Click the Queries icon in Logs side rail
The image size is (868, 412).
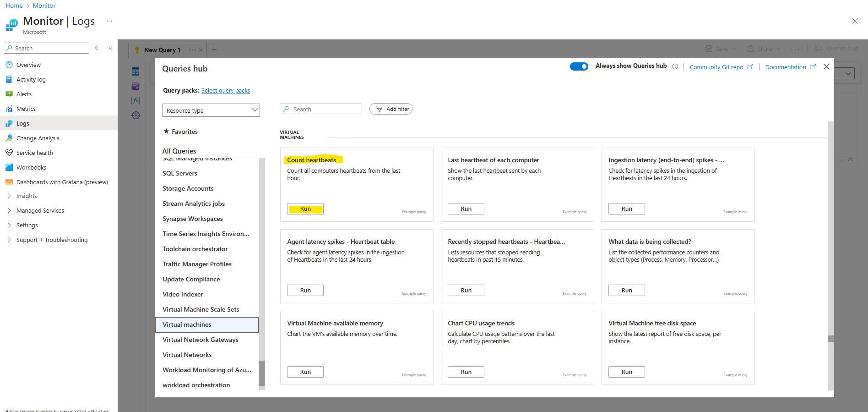click(x=136, y=86)
